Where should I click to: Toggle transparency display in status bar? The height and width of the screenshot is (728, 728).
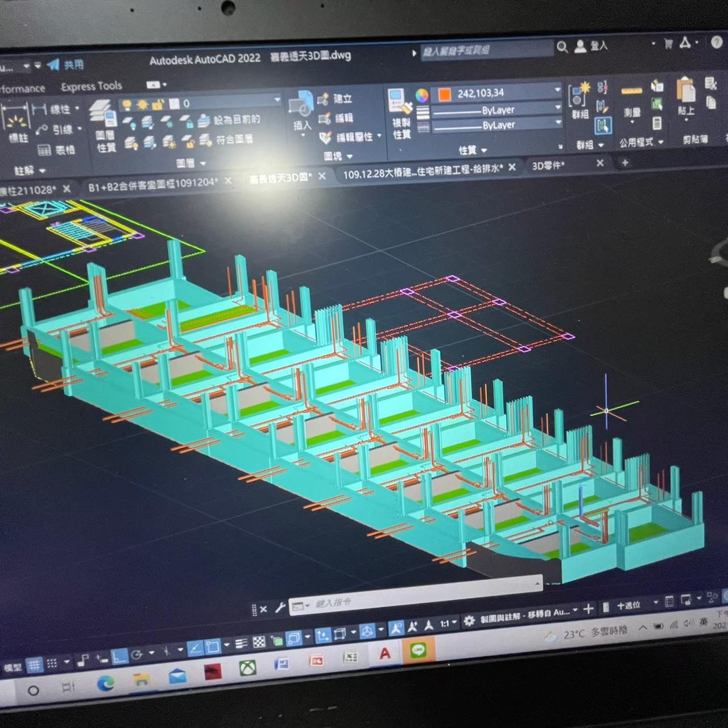click(x=259, y=642)
